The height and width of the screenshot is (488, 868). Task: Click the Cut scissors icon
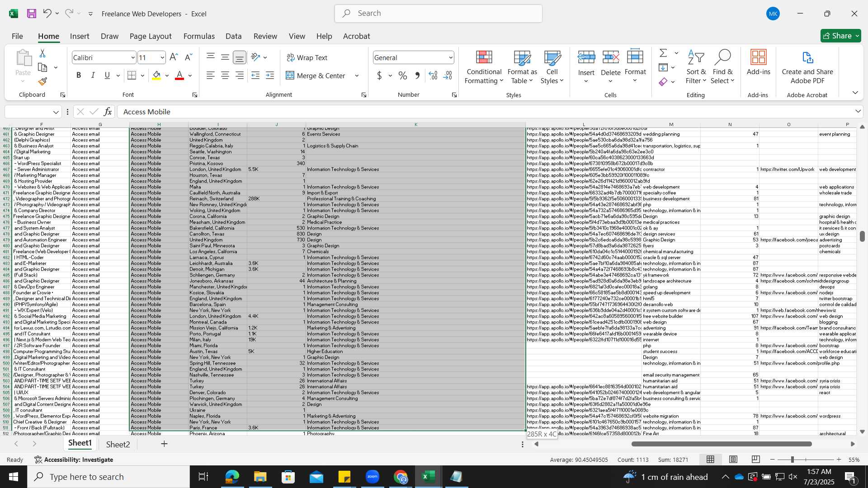point(42,53)
